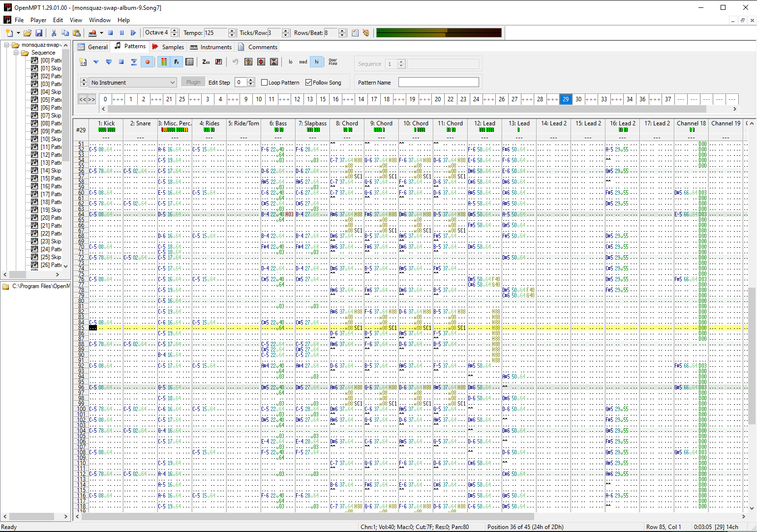Click the Tempo stepper arrows
The height and width of the screenshot is (532, 757).
click(x=232, y=33)
